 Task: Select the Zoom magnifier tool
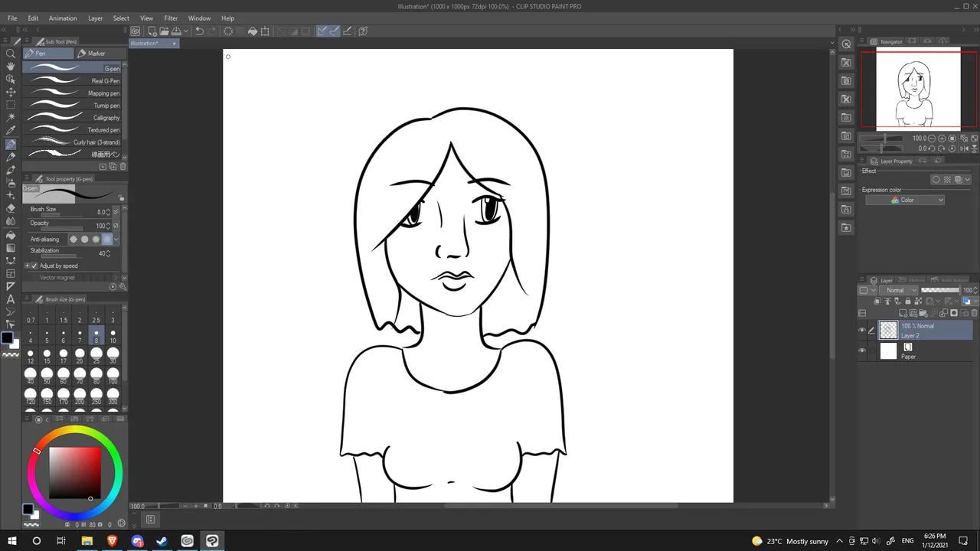coord(11,54)
